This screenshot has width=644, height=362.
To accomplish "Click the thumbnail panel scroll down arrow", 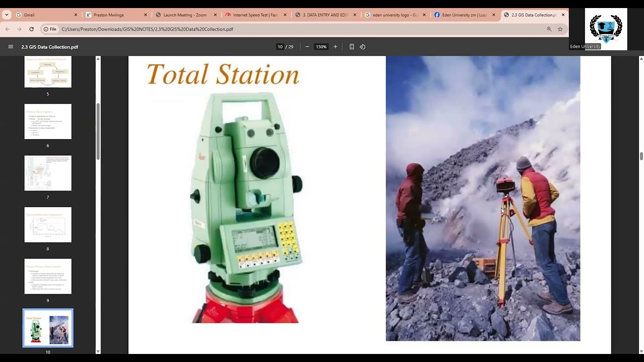I will point(98,351).
